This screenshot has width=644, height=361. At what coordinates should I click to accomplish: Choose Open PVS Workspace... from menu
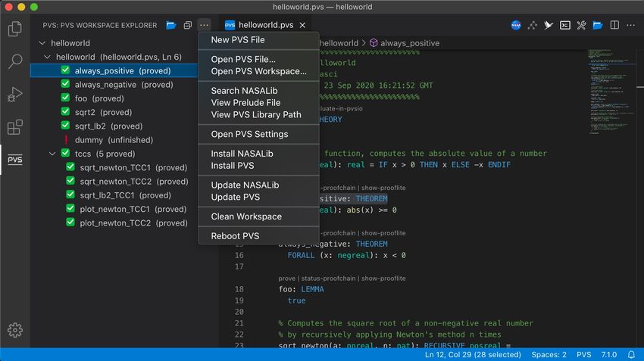259,71
